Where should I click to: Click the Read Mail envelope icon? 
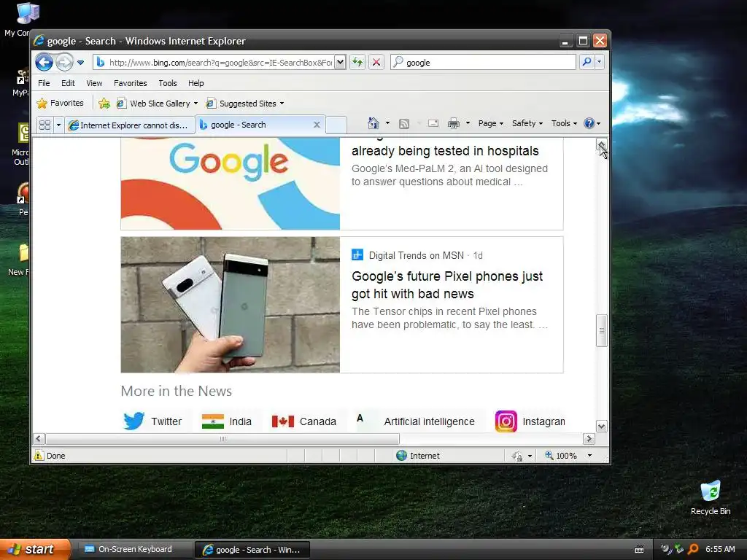coord(433,123)
